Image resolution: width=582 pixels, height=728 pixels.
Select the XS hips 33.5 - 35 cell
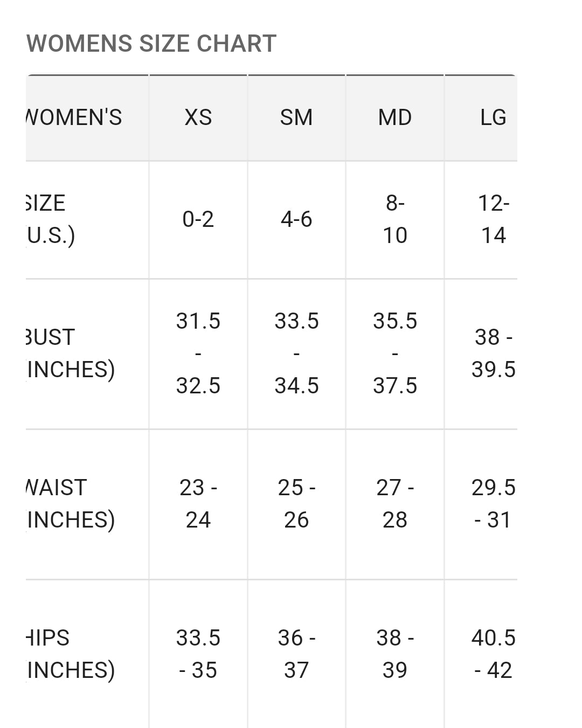point(198,654)
